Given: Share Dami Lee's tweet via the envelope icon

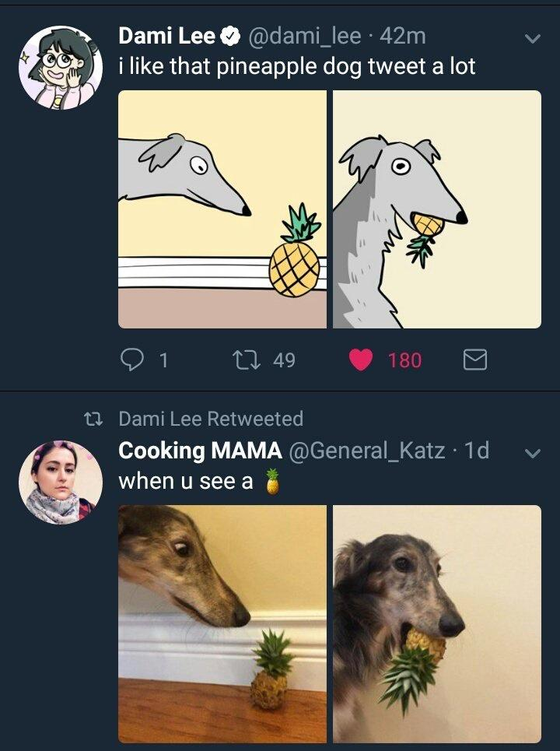Looking at the screenshot, I should (474, 360).
